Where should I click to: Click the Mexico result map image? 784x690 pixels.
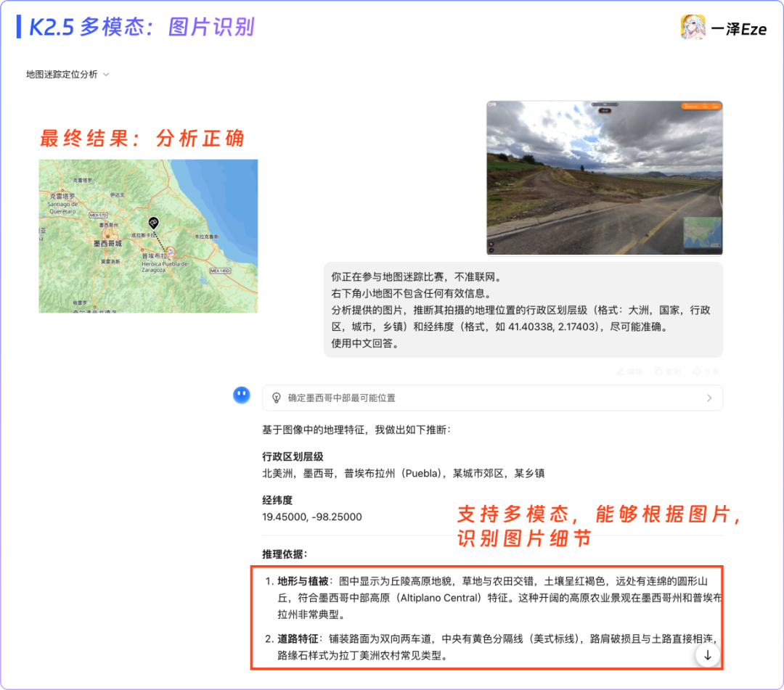point(148,236)
